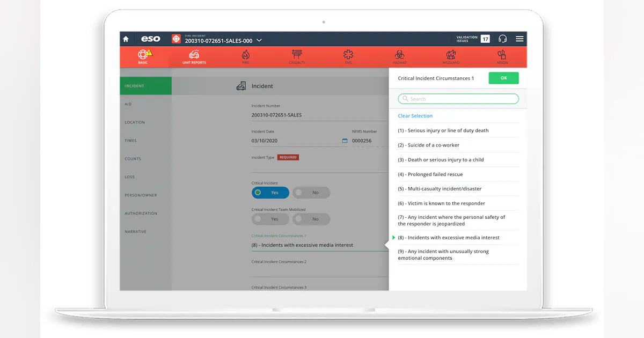Open the hamburger menu in the header
Viewport: 644px width, 338px height.
(x=519, y=39)
